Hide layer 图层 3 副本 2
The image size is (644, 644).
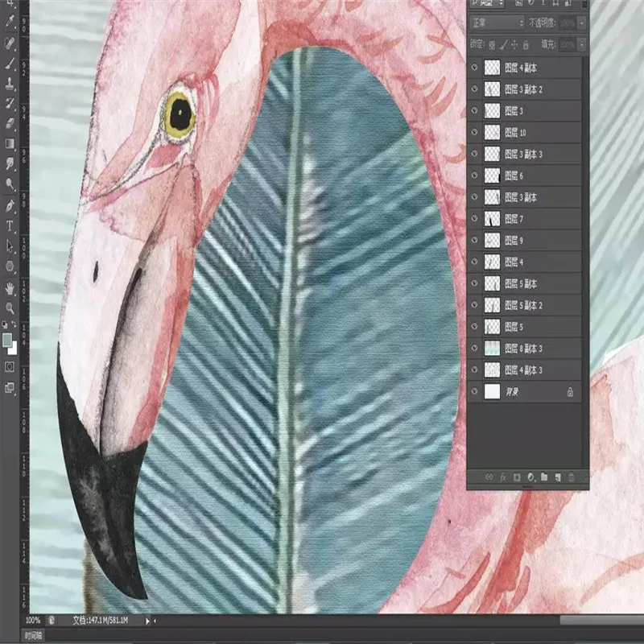click(475, 89)
